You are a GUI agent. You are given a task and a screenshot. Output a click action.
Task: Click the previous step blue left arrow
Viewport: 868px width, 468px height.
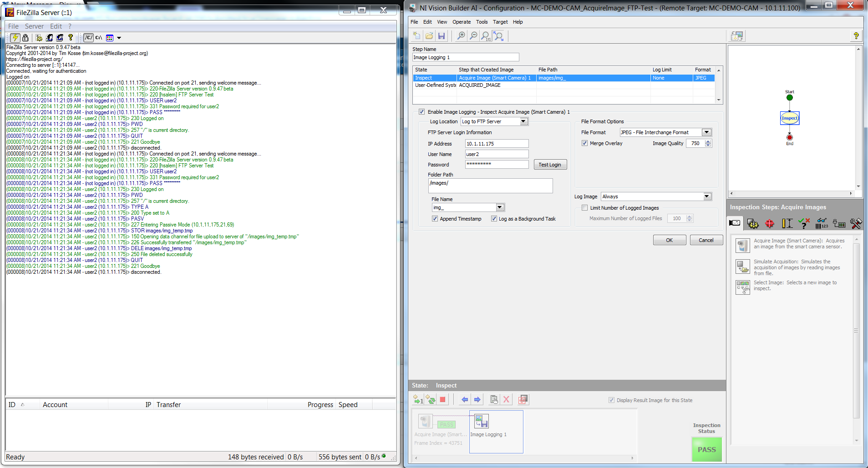(x=465, y=400)
